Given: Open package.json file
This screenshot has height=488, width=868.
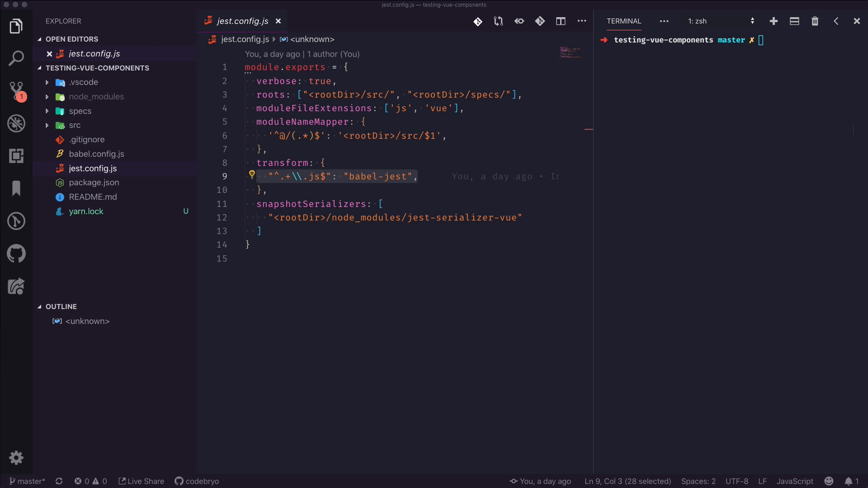Looking at the screenshot, I should [94, 183].
